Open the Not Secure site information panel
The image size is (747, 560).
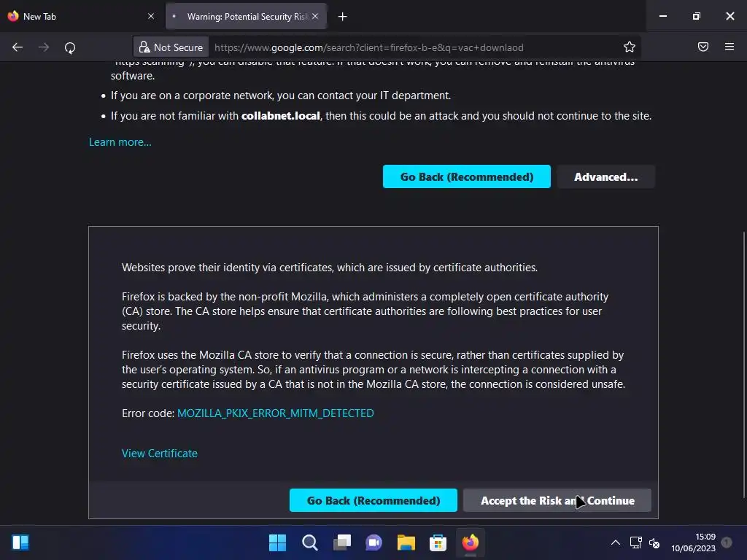(171, 47)
